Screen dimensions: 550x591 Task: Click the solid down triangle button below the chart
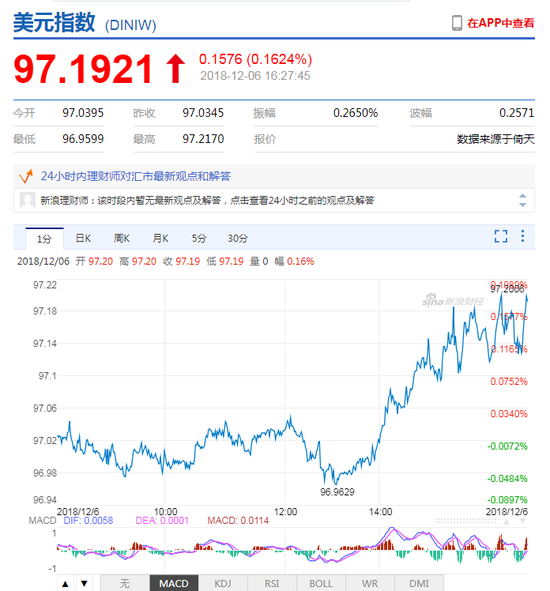[84, 583]
